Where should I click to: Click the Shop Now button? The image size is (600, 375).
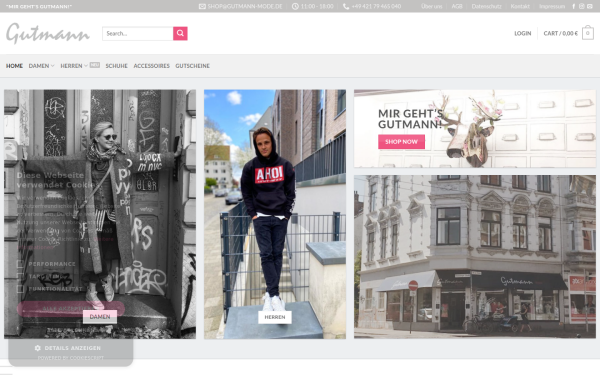point(401,142)
